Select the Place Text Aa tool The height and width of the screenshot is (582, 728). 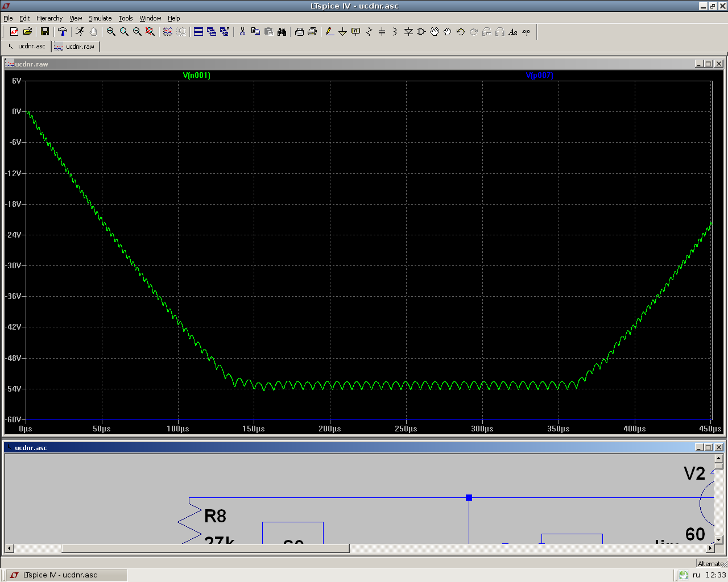coord(513,32)
